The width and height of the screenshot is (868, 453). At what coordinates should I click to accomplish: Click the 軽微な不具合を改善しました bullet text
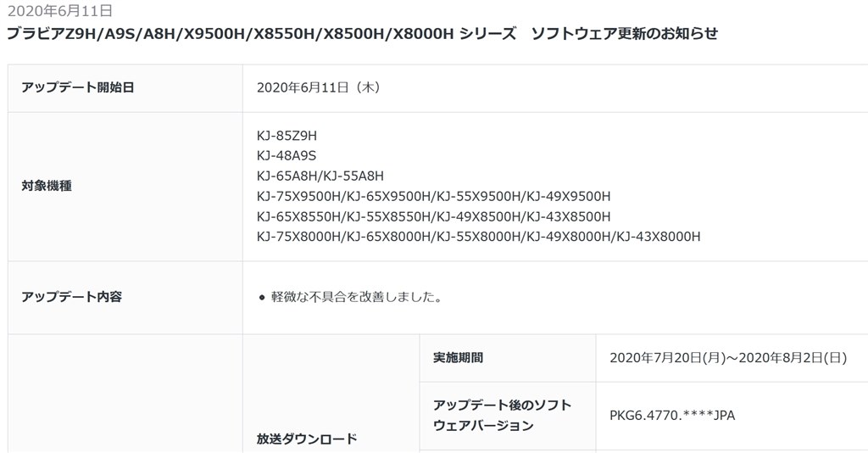point(357,298)
